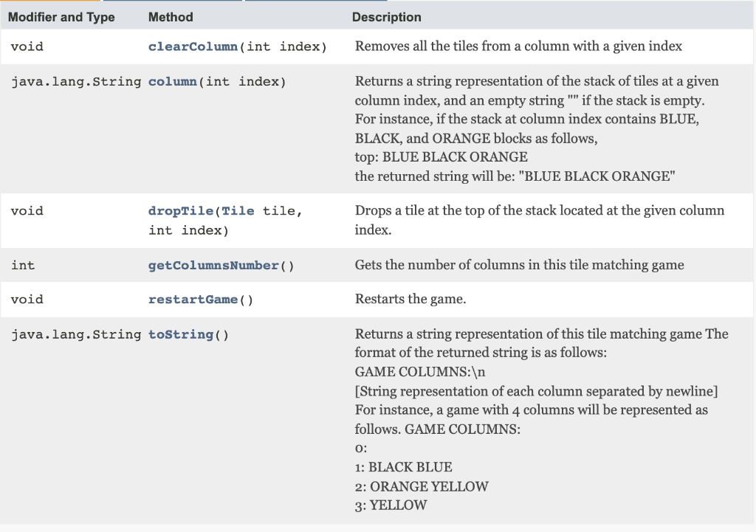This screenshot has width=756, height=532.
Task: Click 'Drops a tile at the top' description
Action: click(540, 220)
